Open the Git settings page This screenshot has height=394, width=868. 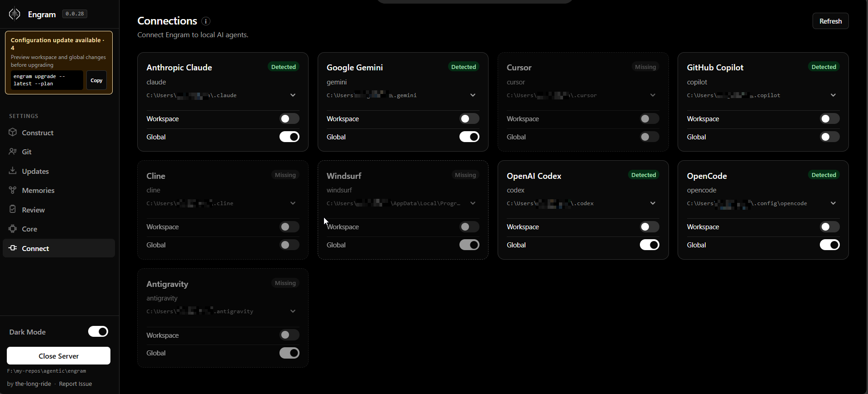(59, 152)
